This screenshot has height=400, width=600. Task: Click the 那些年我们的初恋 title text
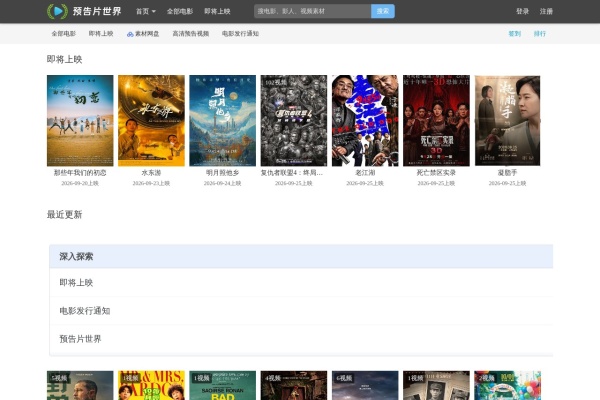pyautogui.click(x=80, y=173)
